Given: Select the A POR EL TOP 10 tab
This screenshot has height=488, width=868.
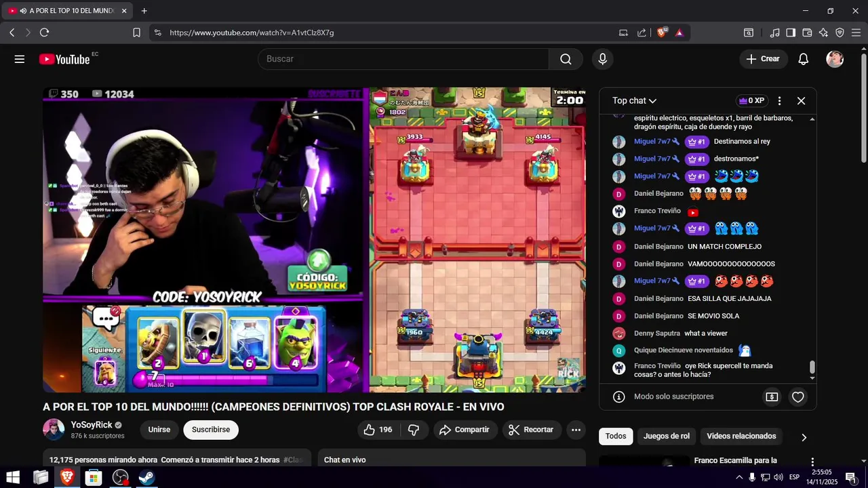Looking at the screenshot, I should (x=68, y=11).
